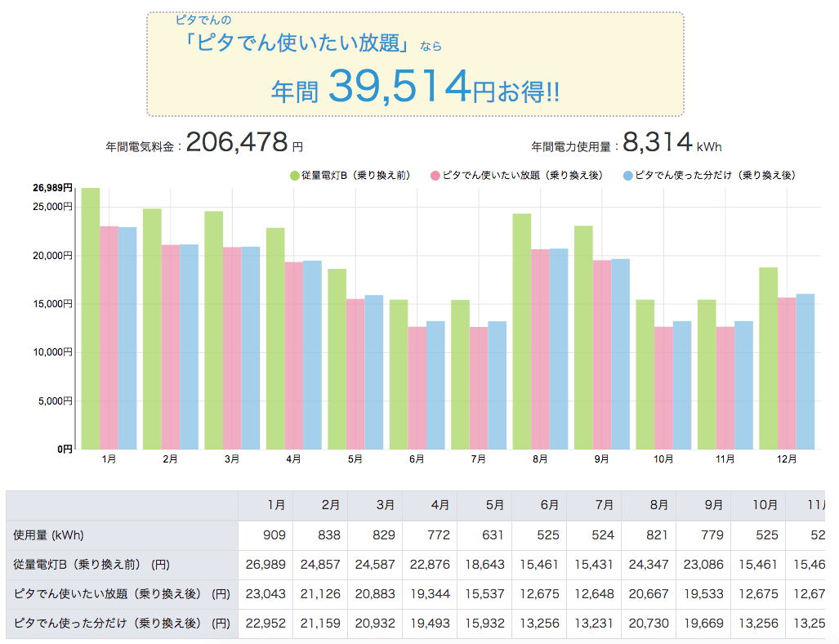Click the 21,159 table cell
The width and height of the screenshot is (839, 644).
pyautogui.click(x=320, y=624)
